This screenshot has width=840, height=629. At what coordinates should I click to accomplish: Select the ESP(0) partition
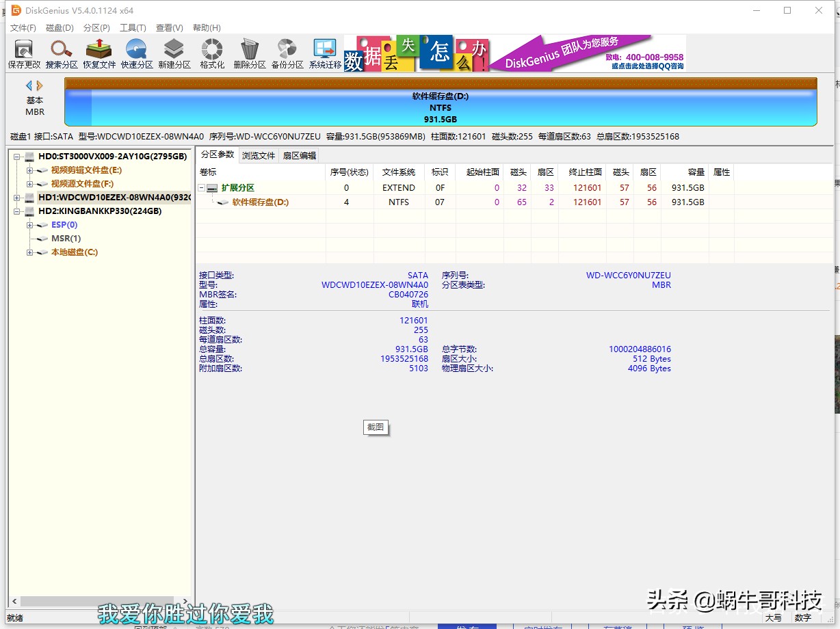coord(64,225)
